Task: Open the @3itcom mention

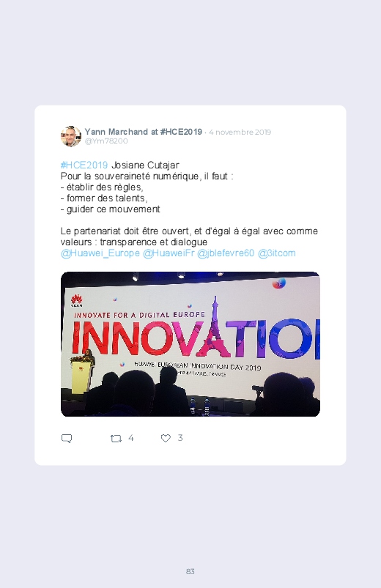Action: pyautogui.click(x=277, y=253)
